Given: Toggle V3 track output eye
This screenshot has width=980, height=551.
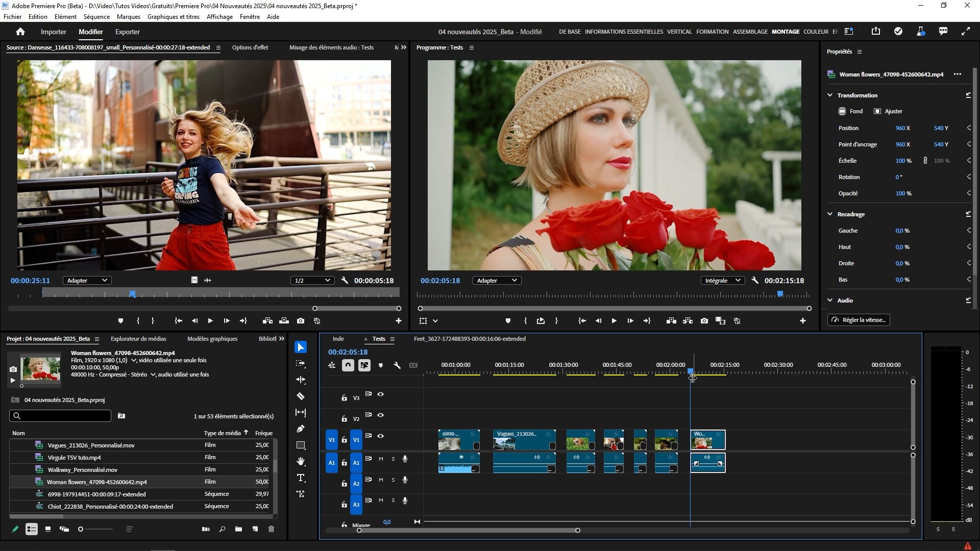Looking at the screenshot, I should [x=380, y=394].
